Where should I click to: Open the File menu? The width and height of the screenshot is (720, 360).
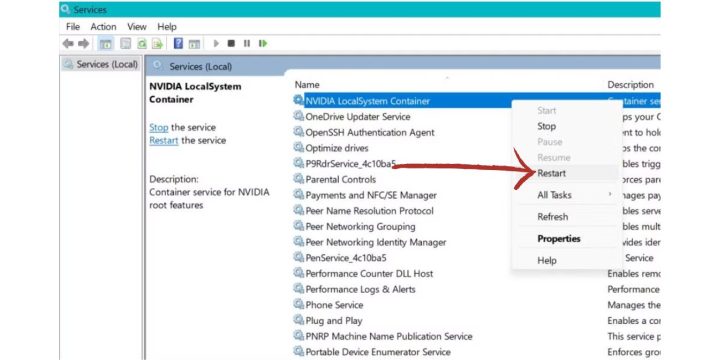click(x=73, y=27)
